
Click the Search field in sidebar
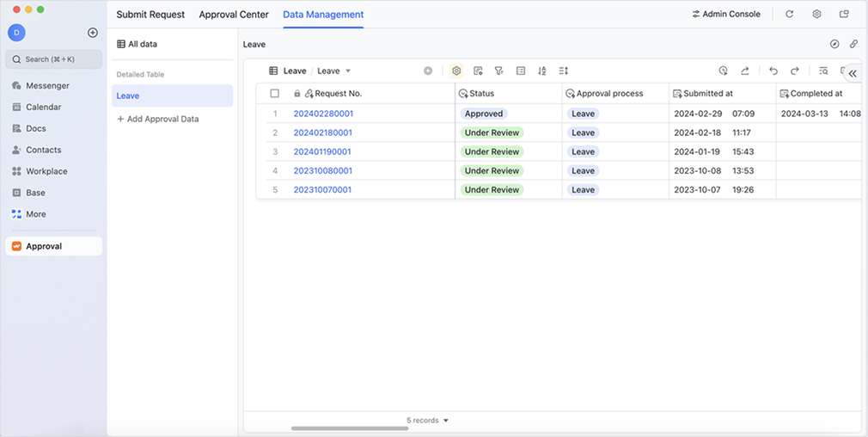(x=53, y=59)
